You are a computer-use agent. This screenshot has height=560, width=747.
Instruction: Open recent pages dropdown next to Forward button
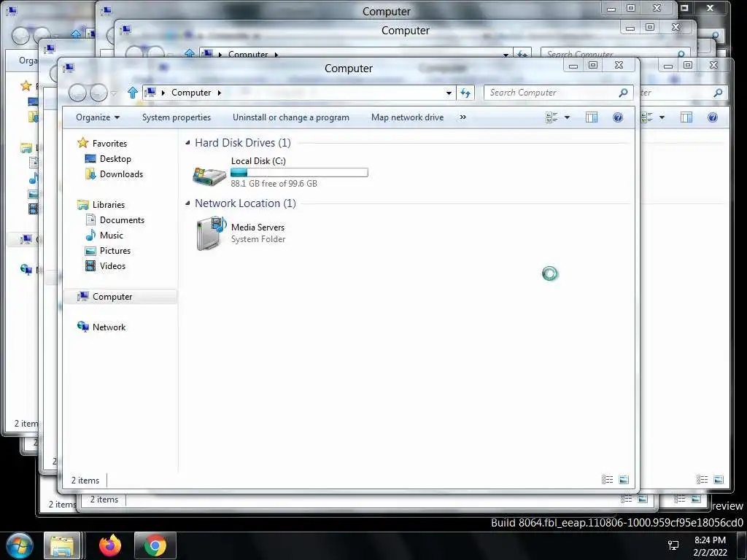point(113,93)
